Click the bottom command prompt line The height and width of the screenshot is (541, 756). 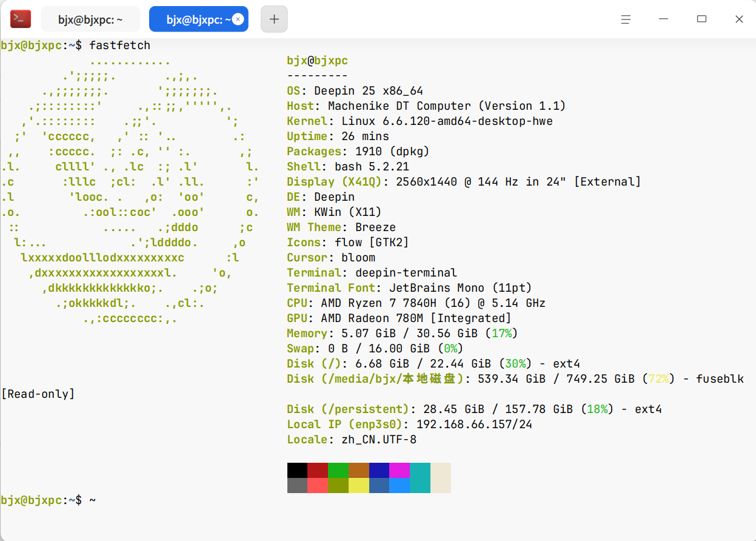tap(49, 500)
